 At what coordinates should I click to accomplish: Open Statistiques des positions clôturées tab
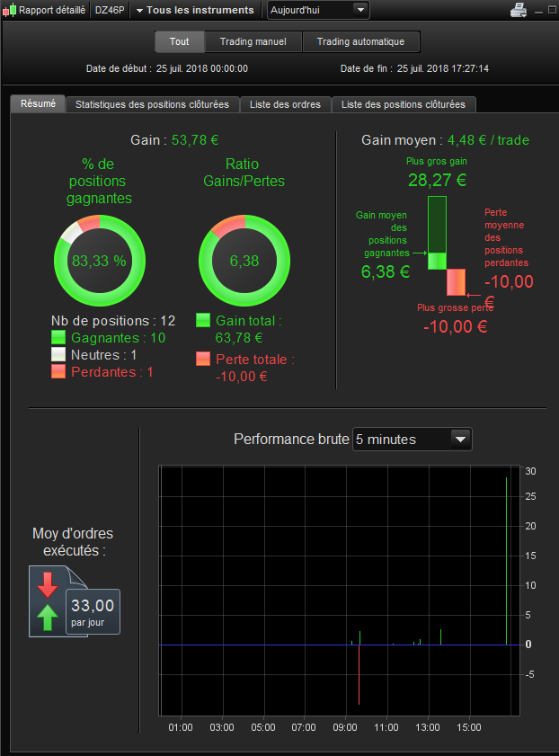152,104
